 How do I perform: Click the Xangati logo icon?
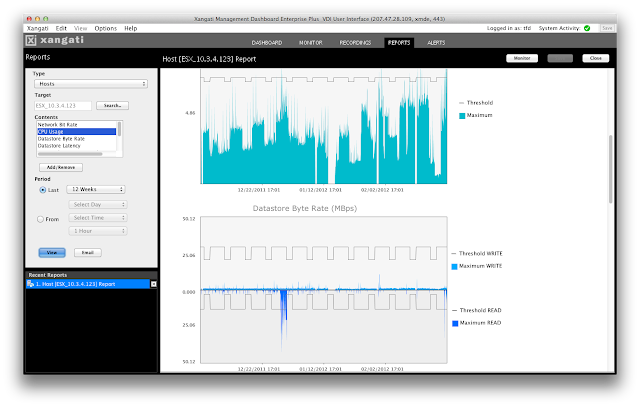31,40
